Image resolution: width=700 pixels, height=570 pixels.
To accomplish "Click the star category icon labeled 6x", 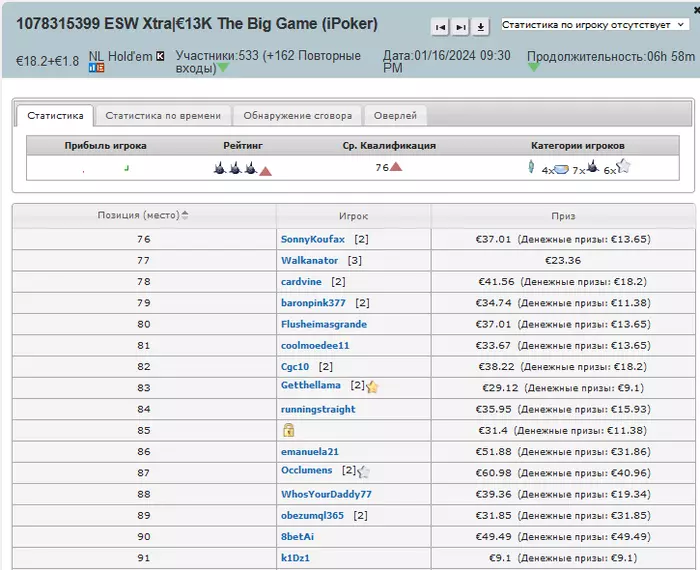I will pos(624,166).
